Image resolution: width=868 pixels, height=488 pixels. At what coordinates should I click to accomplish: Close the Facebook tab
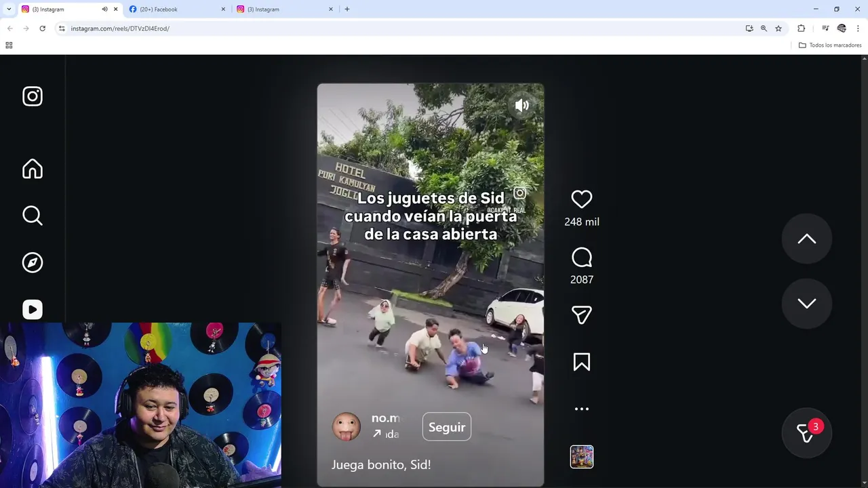pyautogui.click(x=223, y=9)
